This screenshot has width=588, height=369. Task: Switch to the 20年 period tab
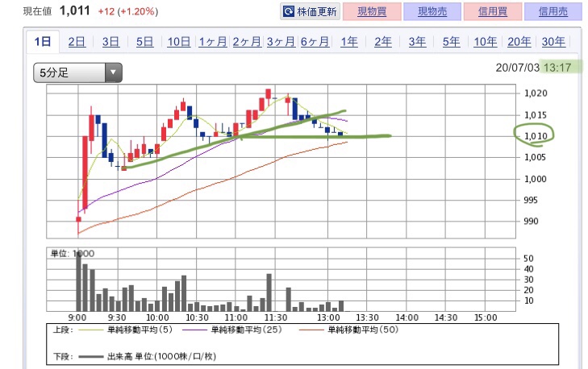click(519, 42)
